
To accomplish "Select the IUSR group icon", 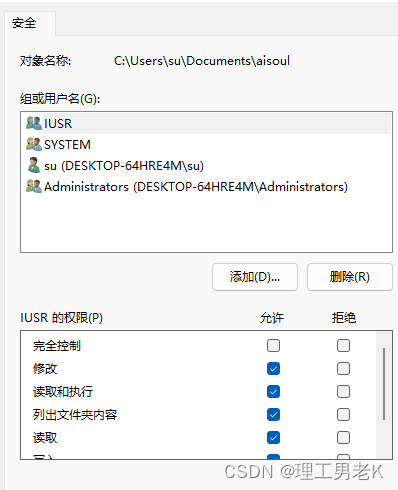I will (x=34, y=123).
